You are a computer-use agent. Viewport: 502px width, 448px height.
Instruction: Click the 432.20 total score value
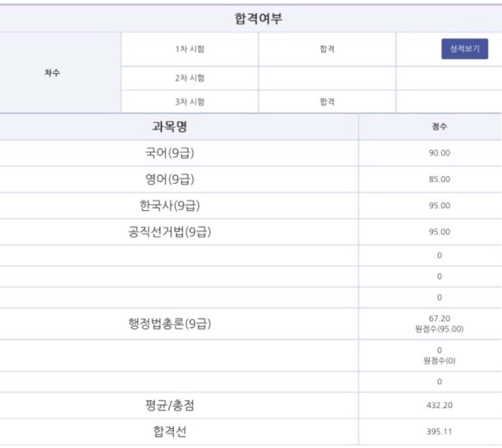[x=439, y=405]
